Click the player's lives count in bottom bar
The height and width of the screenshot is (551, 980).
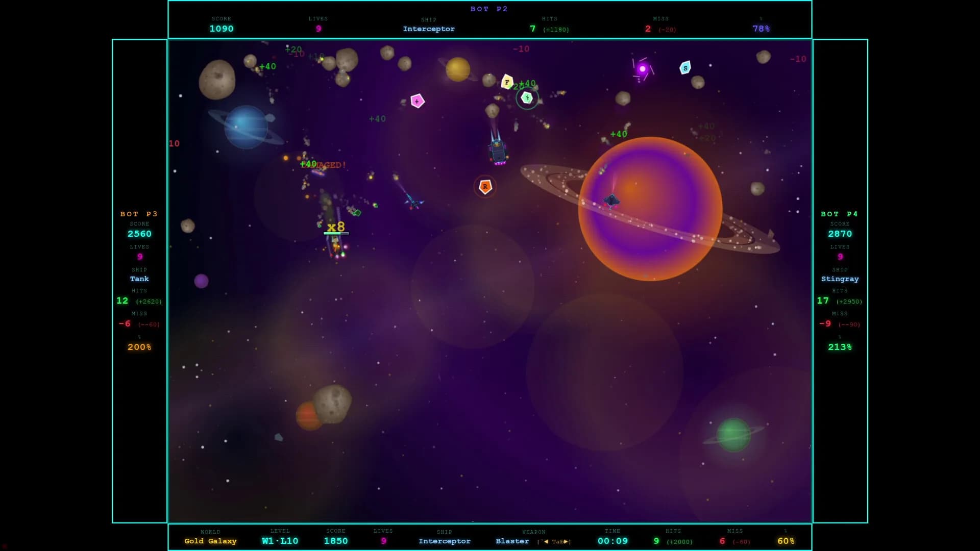click(x=383, y=541)
